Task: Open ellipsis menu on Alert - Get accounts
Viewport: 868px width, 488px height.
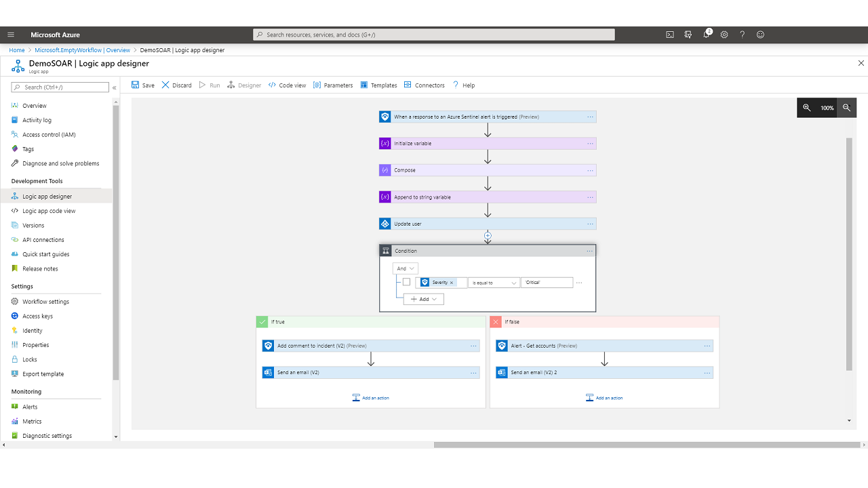Action: pos(707,346)
